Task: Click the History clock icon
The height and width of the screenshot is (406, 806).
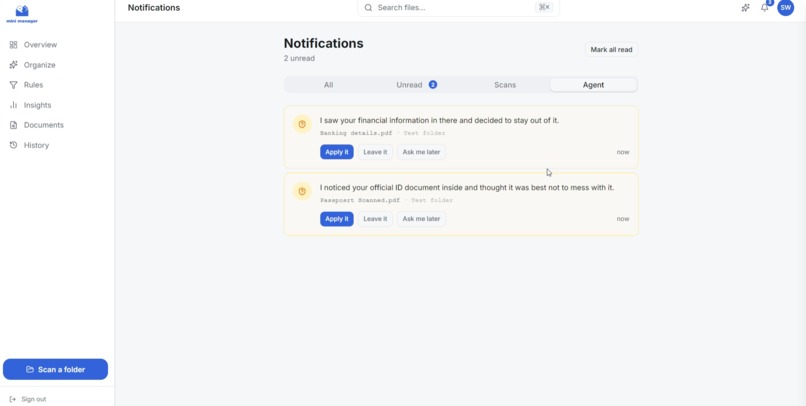Action: (x=13, y=145)
